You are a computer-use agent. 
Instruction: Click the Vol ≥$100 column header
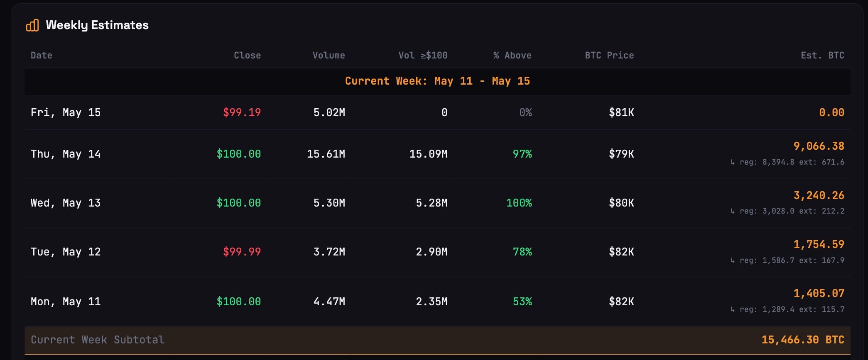coord(423,55)
